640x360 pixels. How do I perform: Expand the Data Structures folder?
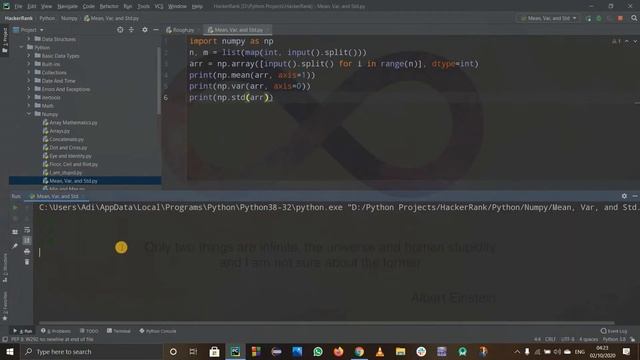pos(29,39)
